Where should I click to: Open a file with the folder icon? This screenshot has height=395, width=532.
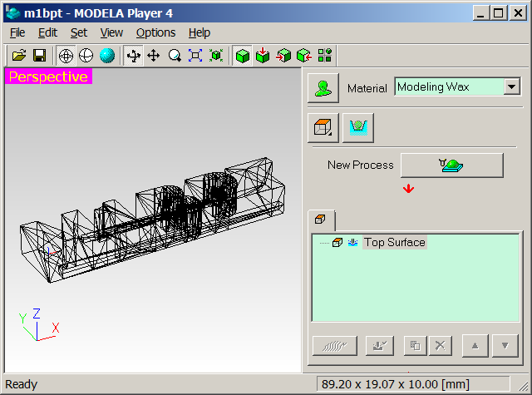click(19, 56)
